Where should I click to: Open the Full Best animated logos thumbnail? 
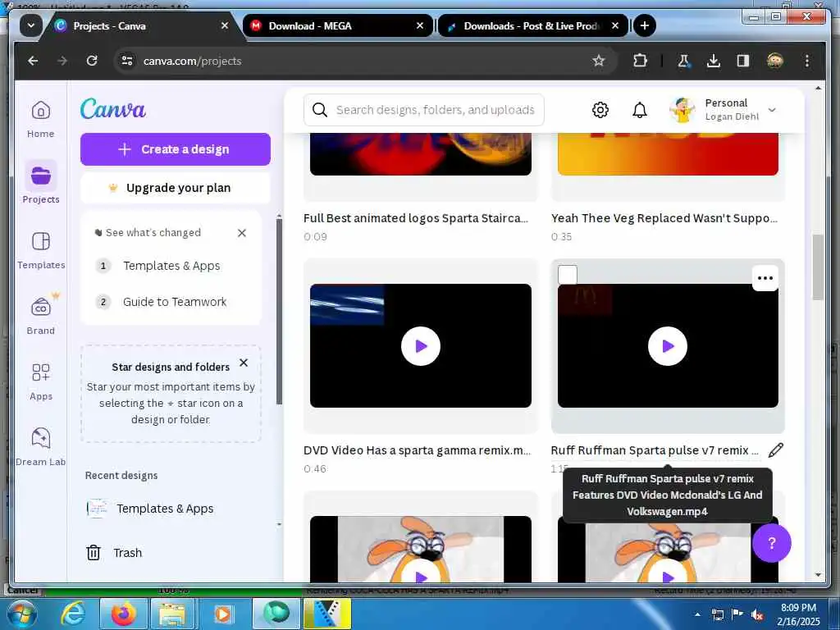[421, 154]
